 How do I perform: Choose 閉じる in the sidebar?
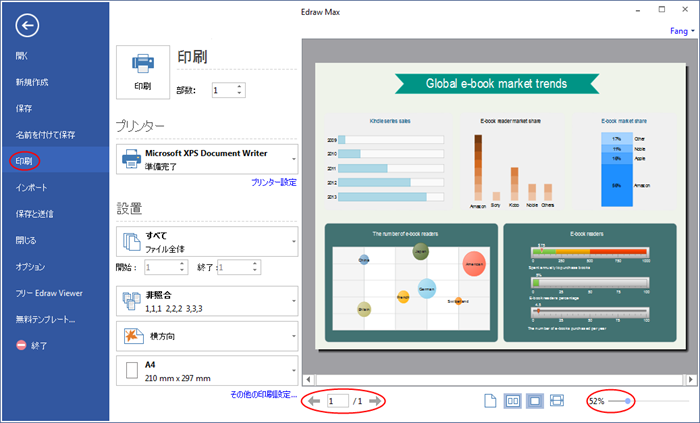[x=26, y=240]
